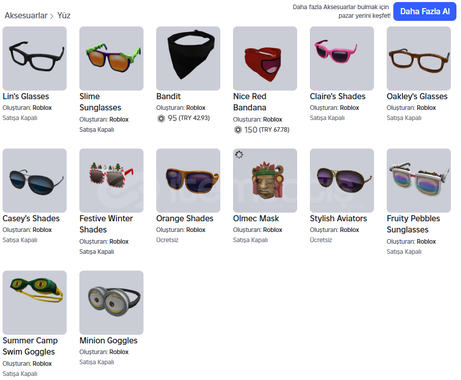461x380 pixels.
Task: View Nice Red Bandana thumbnail
Action: pos(265,58)
